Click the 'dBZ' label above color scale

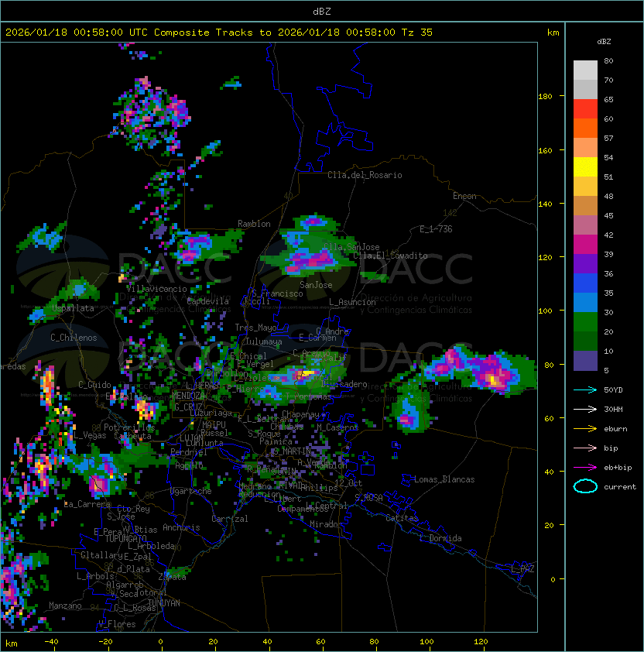(x=604, y=42)
